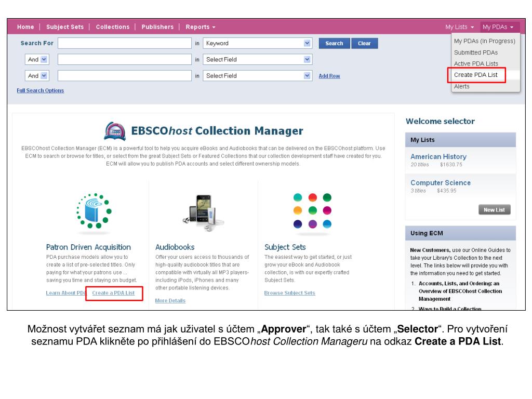532x399 pixels.
Task: Click the New List button
Action: coord(495,210)
